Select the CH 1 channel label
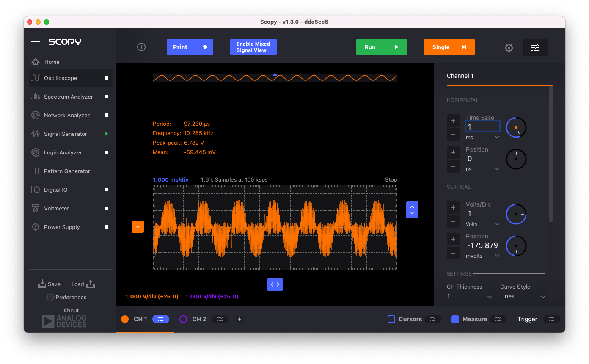This screenshot has height=364, width=589. click(x=140, y=319)
